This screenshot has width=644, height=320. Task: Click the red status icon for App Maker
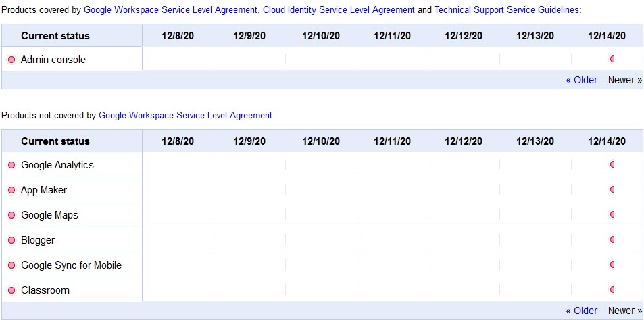tap(11, 190)
